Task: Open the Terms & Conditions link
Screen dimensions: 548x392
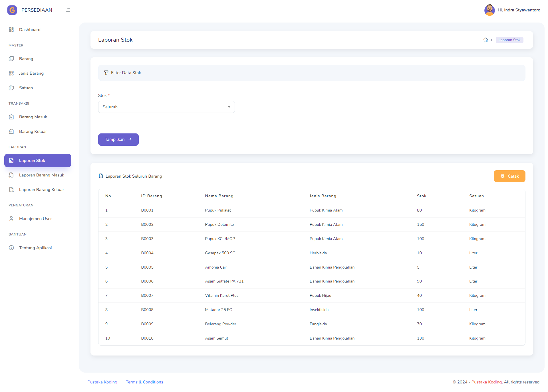Action: click(144, 382)
